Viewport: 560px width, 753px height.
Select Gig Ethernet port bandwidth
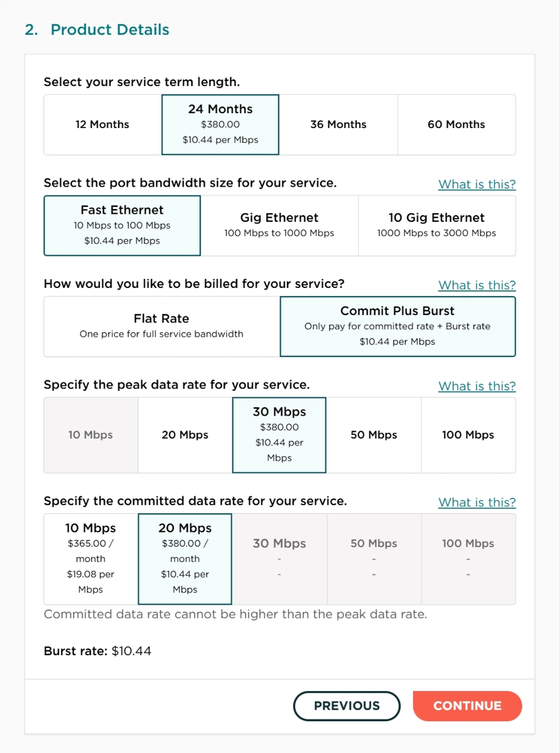(x=279, y=225)
